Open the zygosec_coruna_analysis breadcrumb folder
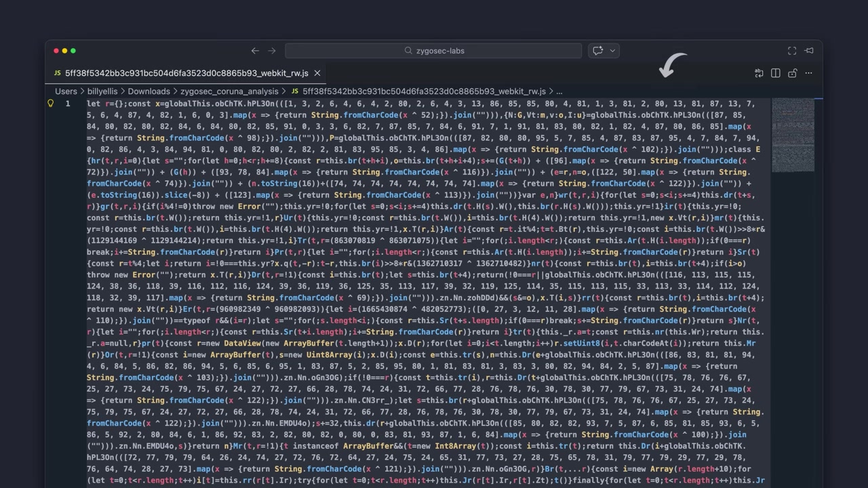The width and height of the screenshot is (868, 488). tap(229, 91)
